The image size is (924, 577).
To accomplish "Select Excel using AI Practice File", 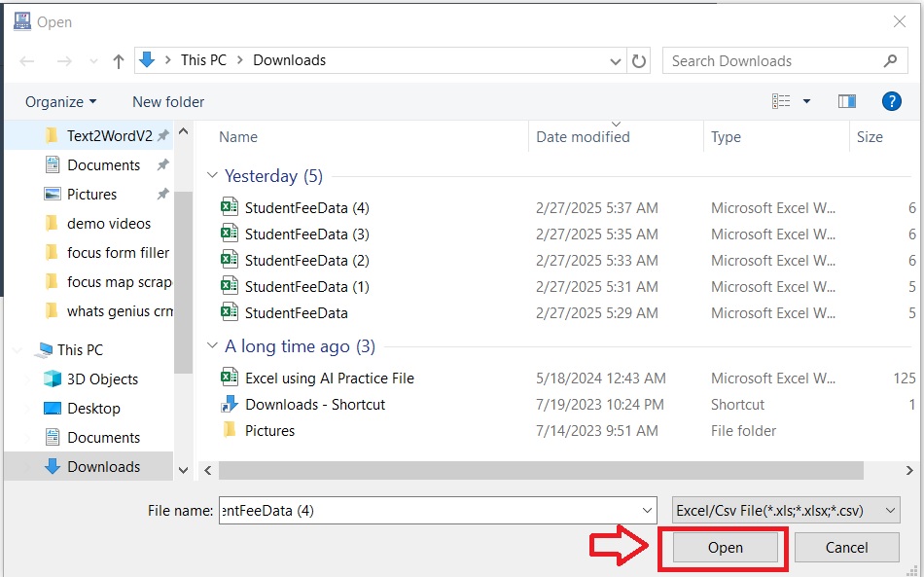I will 329,379.
